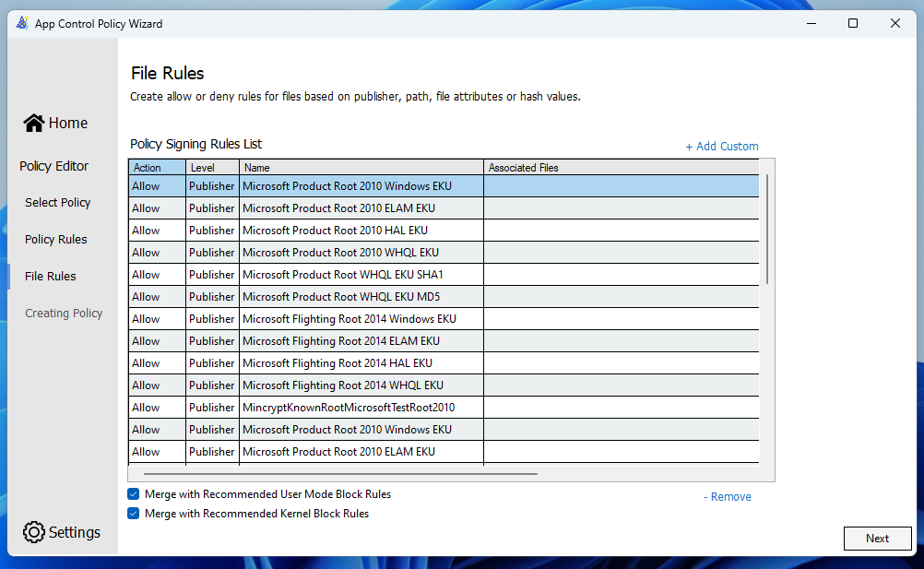Click the Home house icon
Viewport: 924px width, 569px height.
[x=34, y=123]
